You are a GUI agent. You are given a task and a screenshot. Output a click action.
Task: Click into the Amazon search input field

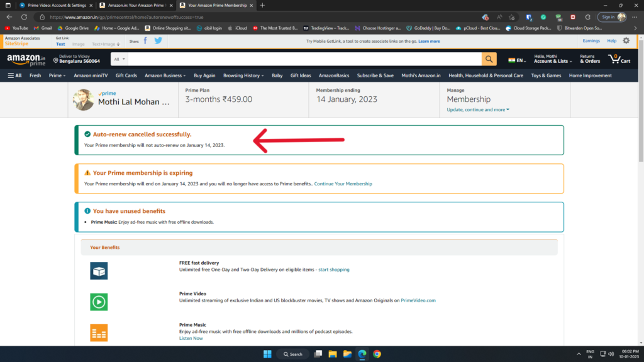(x=305, y=59)
